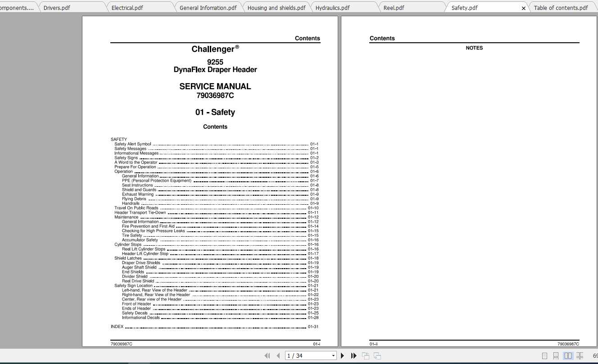Select the Safety Decals entry
The height and width of the screenshot is (364, 598).
220,313
